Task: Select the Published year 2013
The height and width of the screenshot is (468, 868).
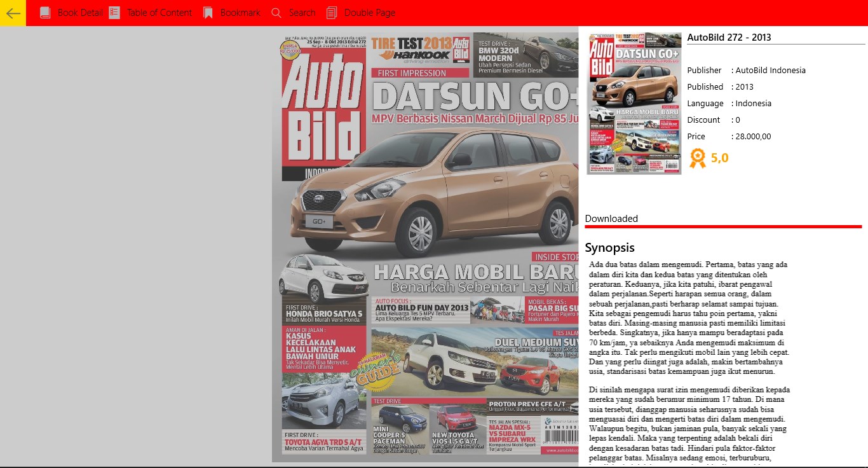Action: coord(745,86)
